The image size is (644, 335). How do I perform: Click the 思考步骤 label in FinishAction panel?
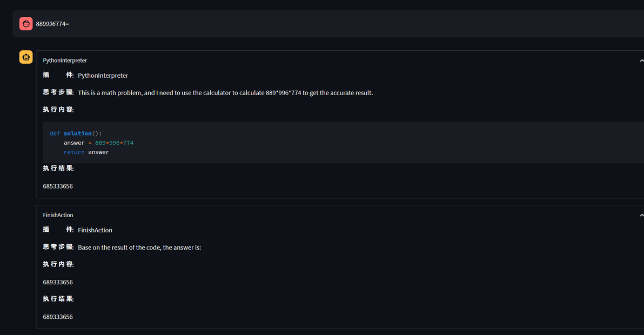click(x=58, y=247)
